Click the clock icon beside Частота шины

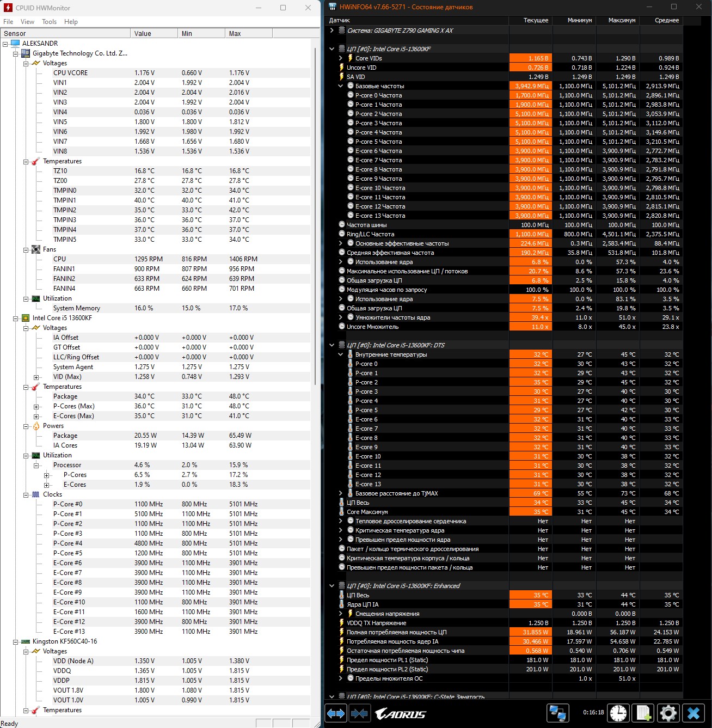point(341,225)
